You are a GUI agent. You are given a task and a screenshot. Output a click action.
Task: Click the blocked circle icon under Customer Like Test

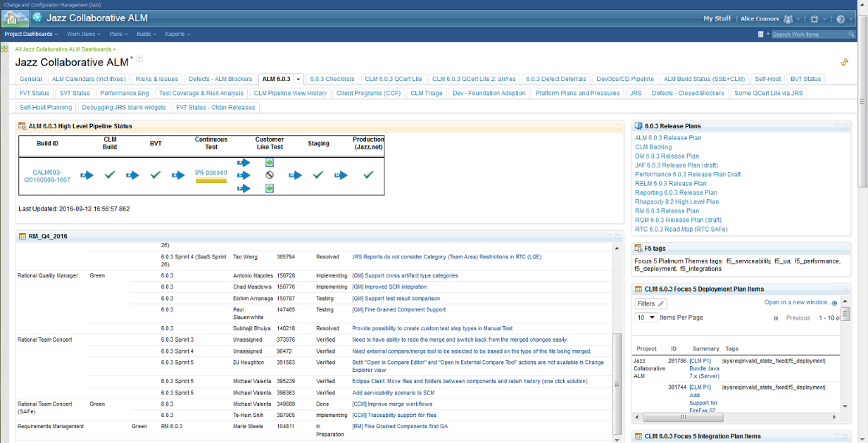click(x=270, y=175)
